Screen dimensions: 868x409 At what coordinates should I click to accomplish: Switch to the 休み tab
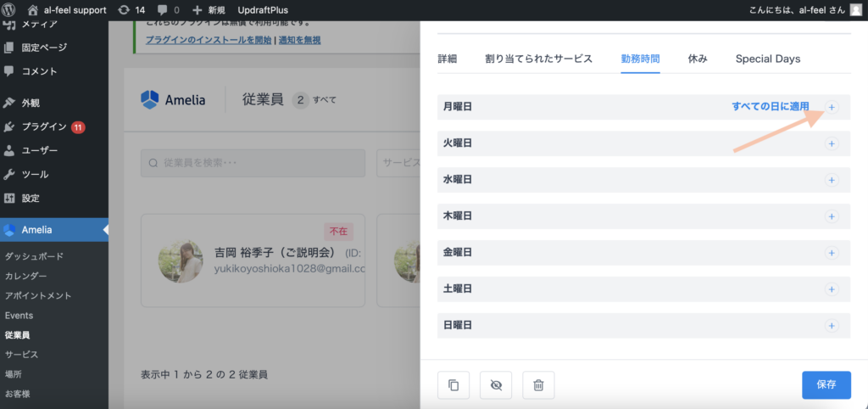pyautogui.click(x=698, y=59)
